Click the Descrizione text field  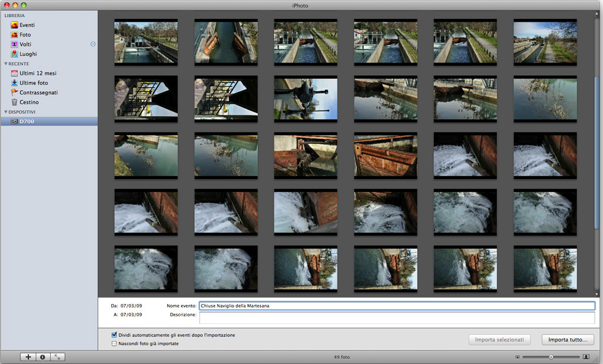pyautogui.click(x=397, y=317)
